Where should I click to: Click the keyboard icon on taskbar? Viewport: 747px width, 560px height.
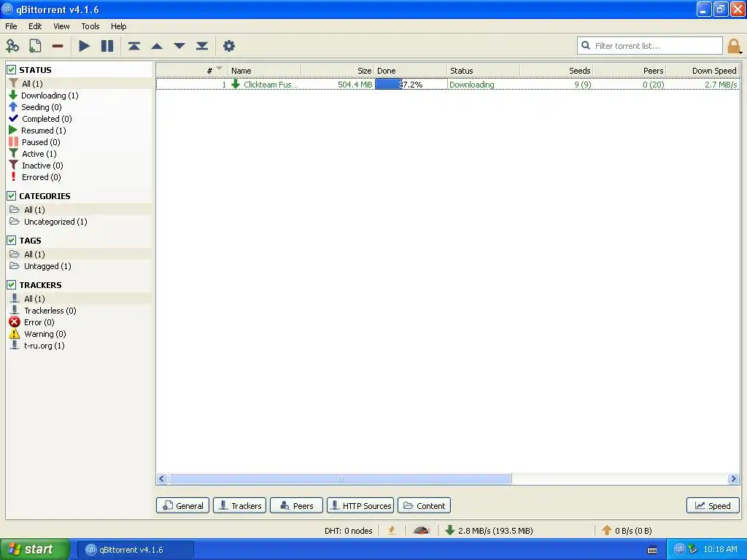click(652, 550)
